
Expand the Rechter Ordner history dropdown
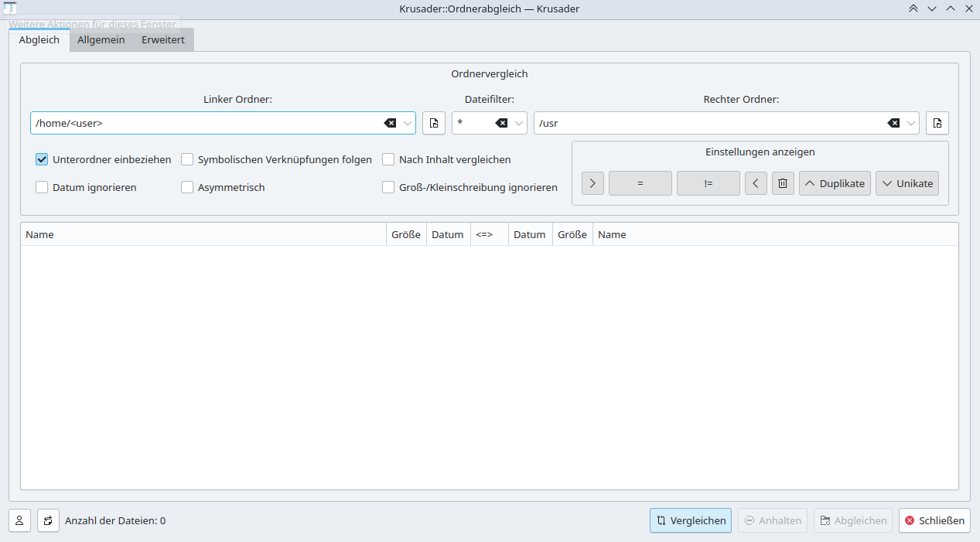pyautogui.click(x=911, y=123)
